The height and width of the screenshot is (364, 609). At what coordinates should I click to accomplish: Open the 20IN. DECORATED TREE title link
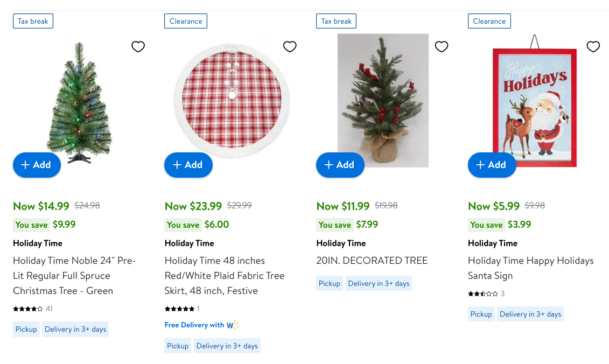click(372, 261)
